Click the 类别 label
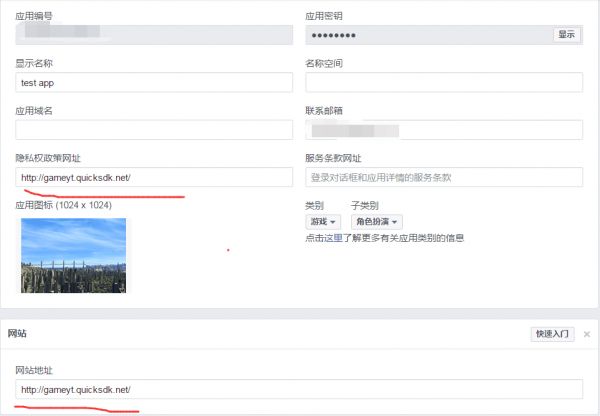 [314, 206]
